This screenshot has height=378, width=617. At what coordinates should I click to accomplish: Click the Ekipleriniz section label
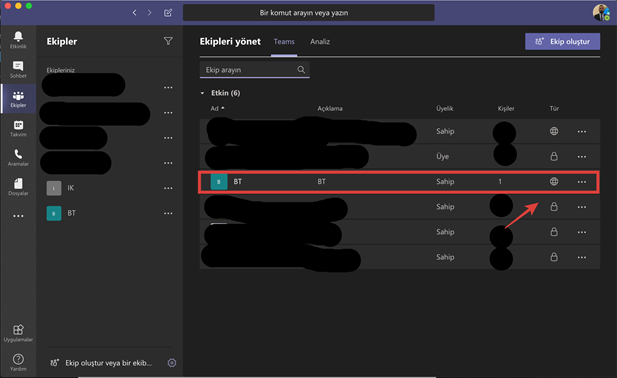61,70
